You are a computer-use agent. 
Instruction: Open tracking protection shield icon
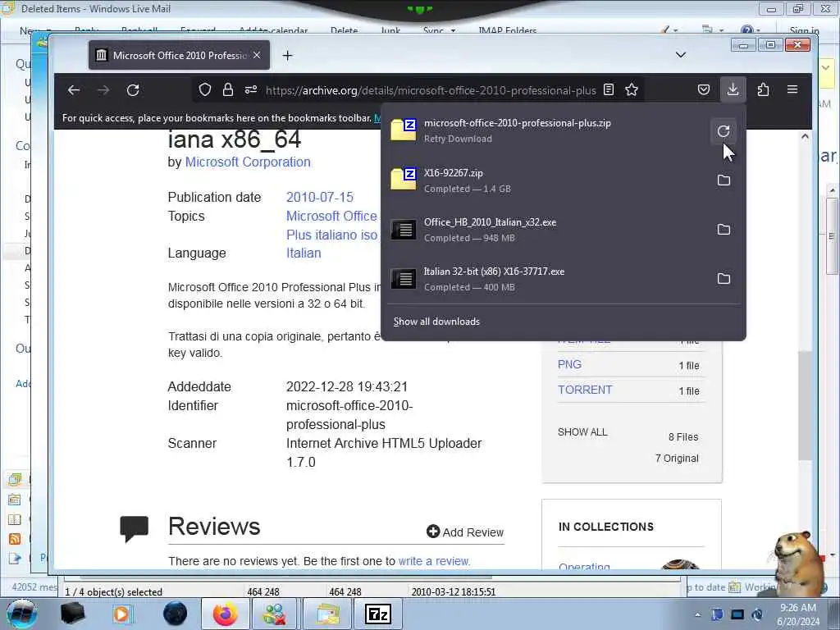[x=204, y=90]
